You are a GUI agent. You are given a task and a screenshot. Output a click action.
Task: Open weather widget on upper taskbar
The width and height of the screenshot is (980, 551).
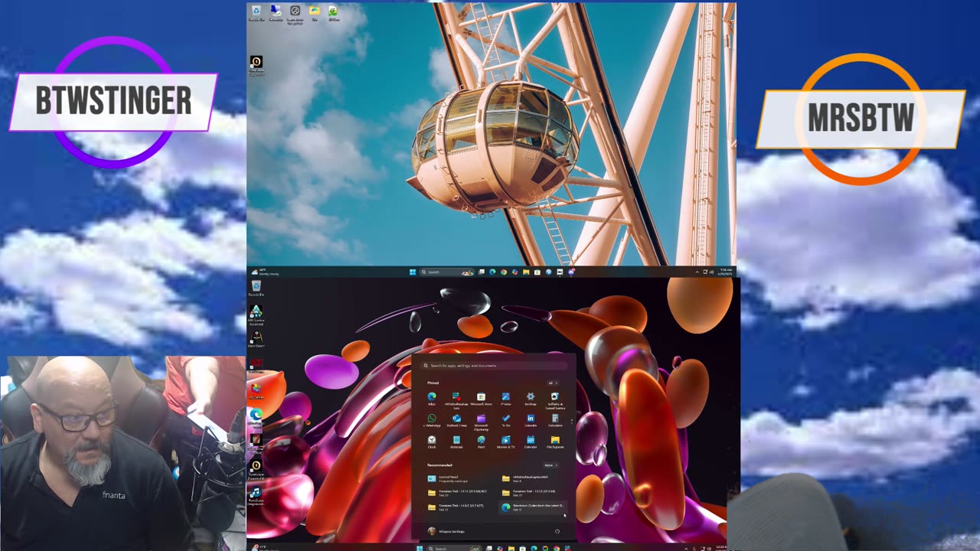point(264,272)
